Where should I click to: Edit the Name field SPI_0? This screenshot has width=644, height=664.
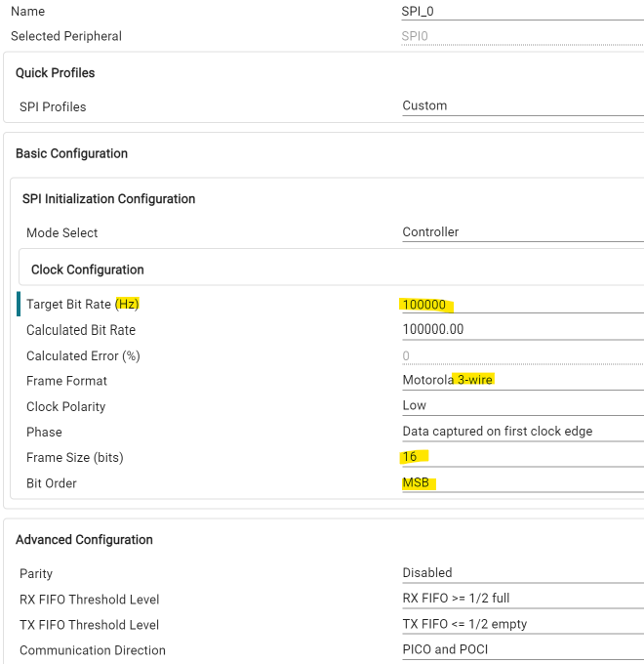pyautogui.click(x=523, y=12)
